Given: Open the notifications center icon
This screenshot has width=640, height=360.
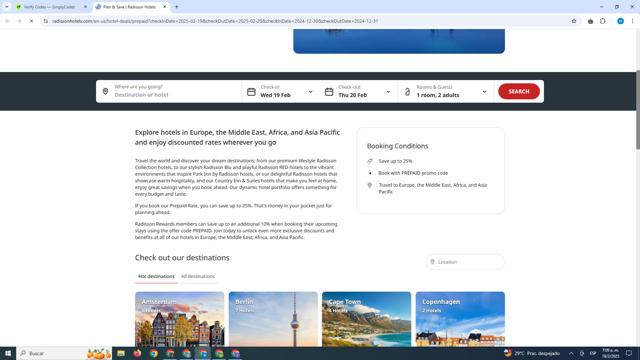Looking at the screenshot, I should point(629,353).
